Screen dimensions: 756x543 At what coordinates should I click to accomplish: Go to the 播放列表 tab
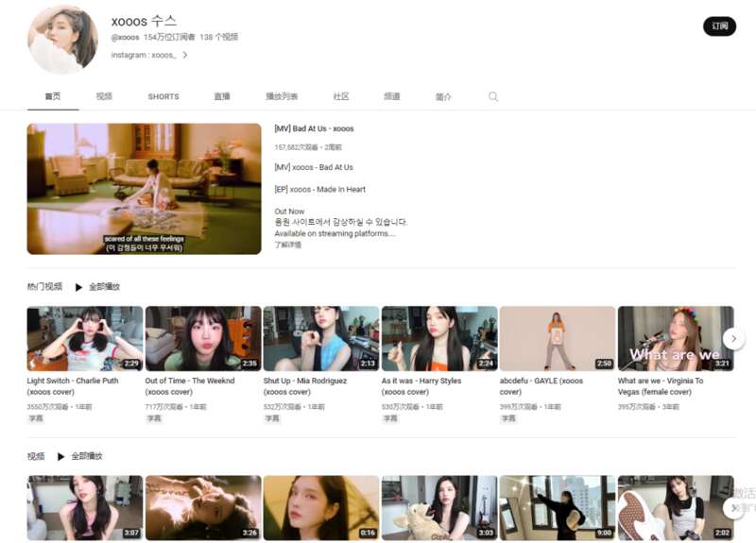282,97
